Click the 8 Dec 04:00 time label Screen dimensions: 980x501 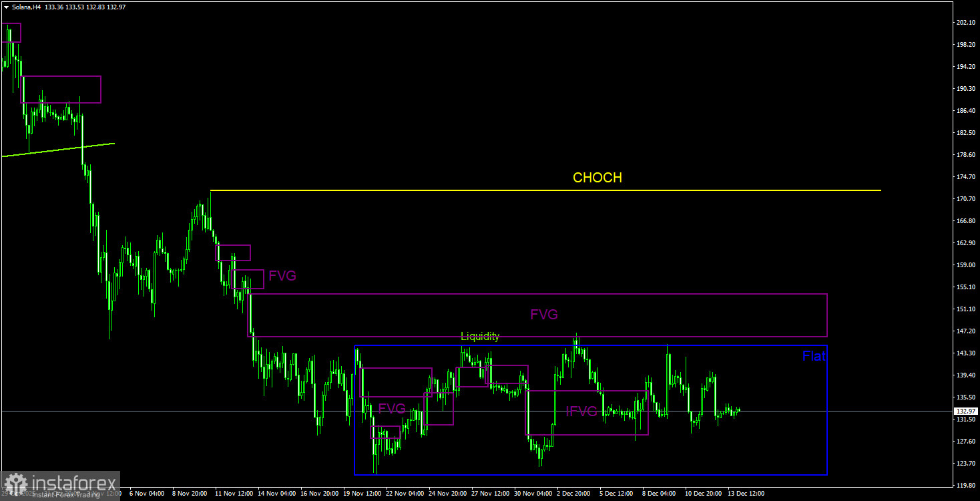[x=660, y=494]
